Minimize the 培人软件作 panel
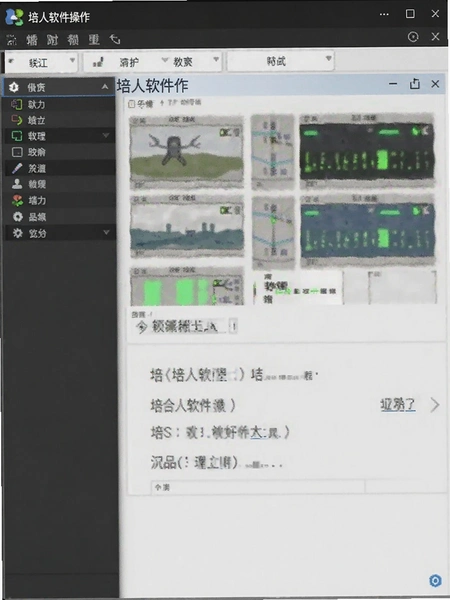This screenshot has height=600, width=450. coord(393,84)
